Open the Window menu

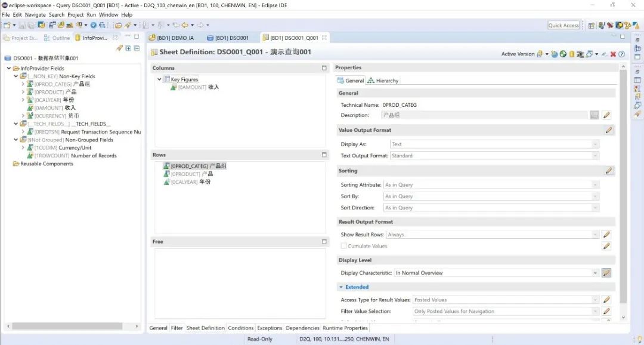[109, 14]
